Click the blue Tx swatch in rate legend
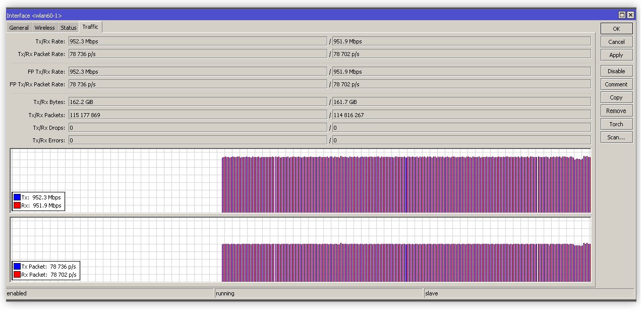644x310 pixels. [x=17, y=197]
